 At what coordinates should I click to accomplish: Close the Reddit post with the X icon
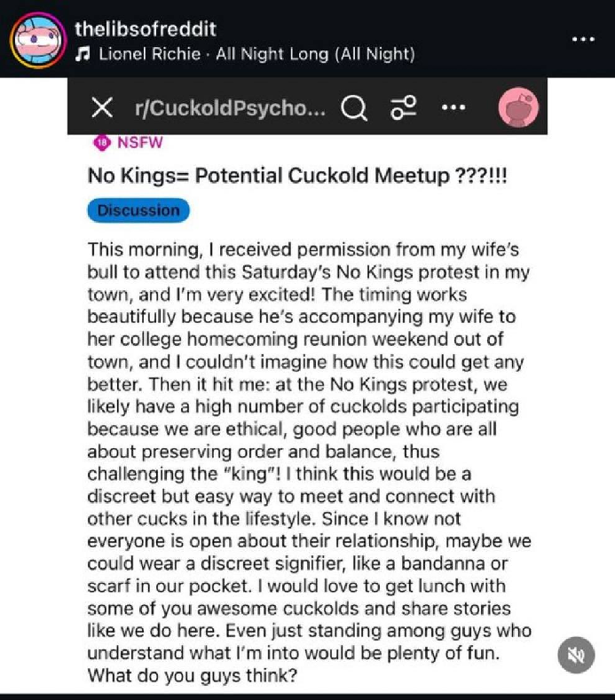pos(103,108)
